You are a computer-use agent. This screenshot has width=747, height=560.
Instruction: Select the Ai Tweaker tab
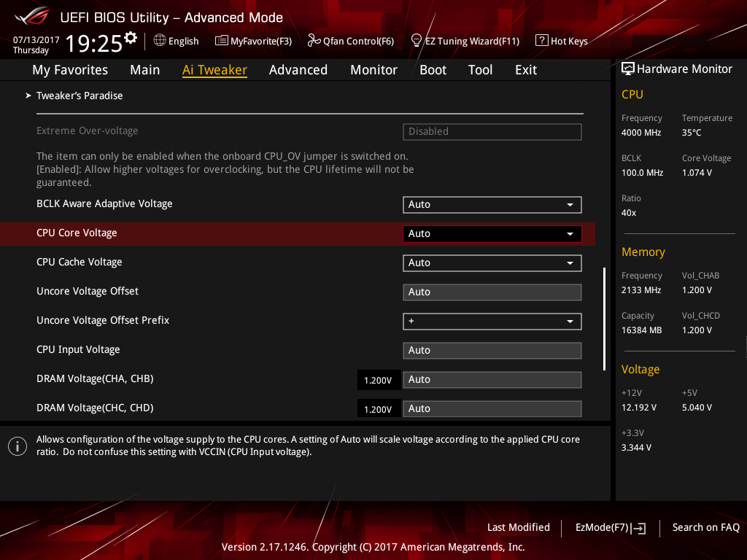tap(214, 70)
